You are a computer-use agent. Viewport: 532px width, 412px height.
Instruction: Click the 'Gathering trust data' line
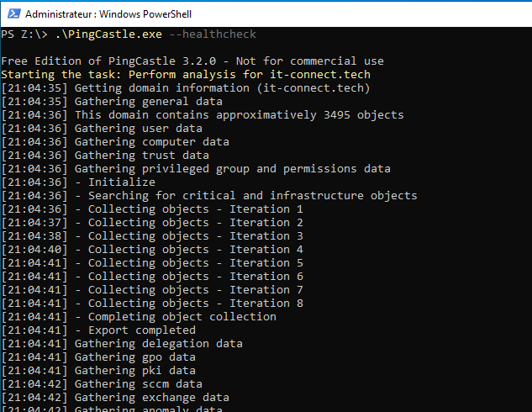point(141,156)
